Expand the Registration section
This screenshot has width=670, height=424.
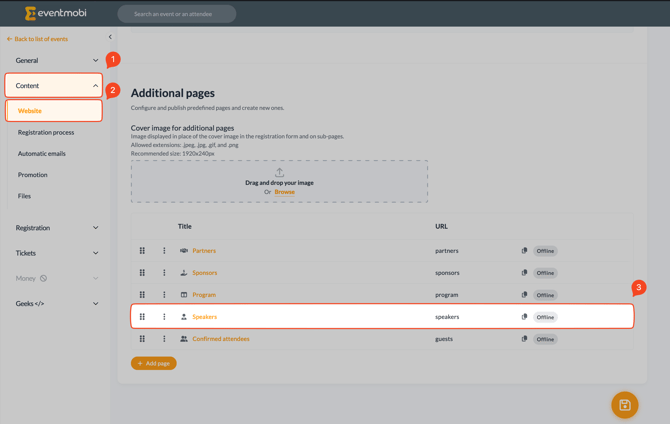click(56, 228)
